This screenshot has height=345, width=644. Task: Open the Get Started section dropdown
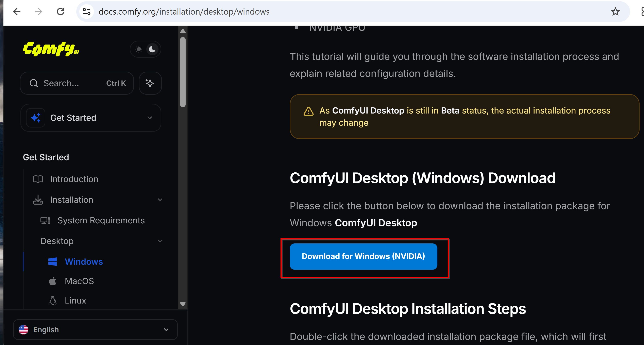tap(91, 118)
